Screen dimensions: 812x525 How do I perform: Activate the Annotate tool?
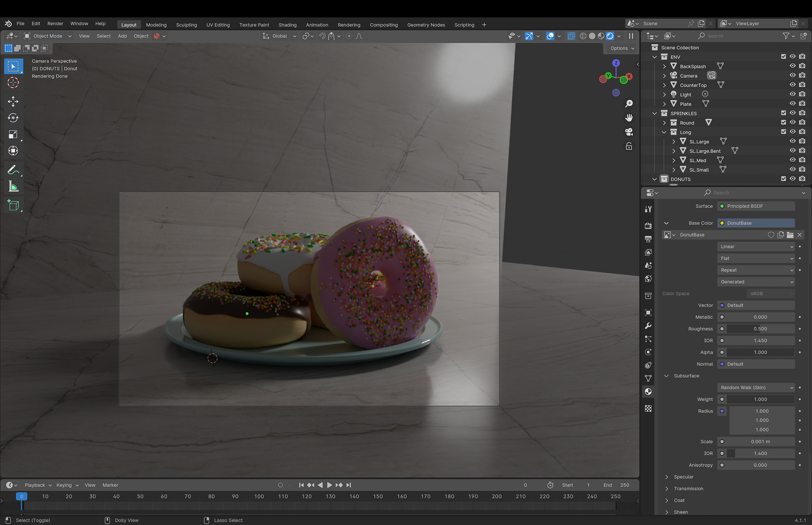pyautogui.click(x=13, y=170)
